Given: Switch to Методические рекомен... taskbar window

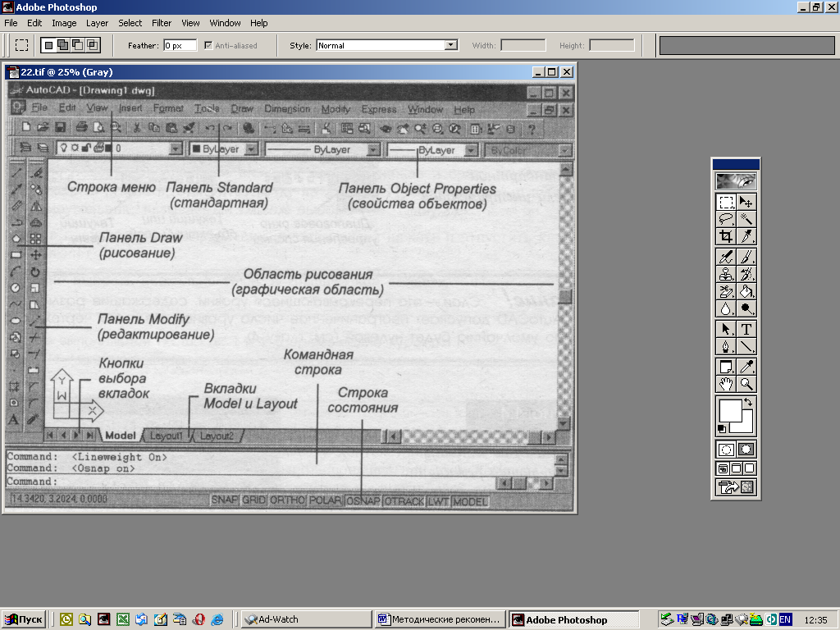Looking at the screenshot, I should [x=440, y=619].
